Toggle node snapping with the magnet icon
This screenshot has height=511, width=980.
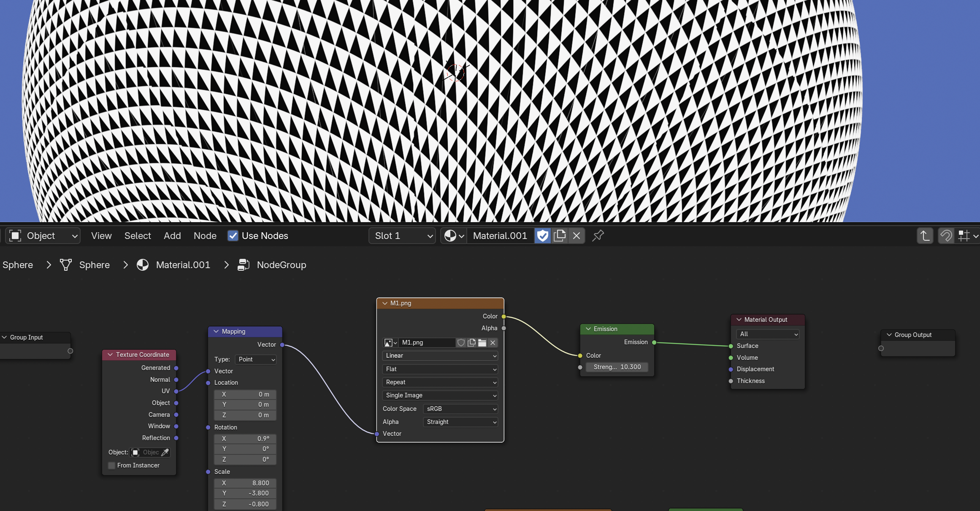tap(946, 236)
